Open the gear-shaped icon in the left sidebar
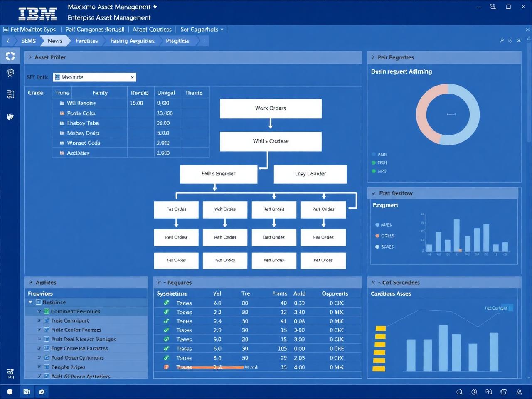 (x=10, y=73)
